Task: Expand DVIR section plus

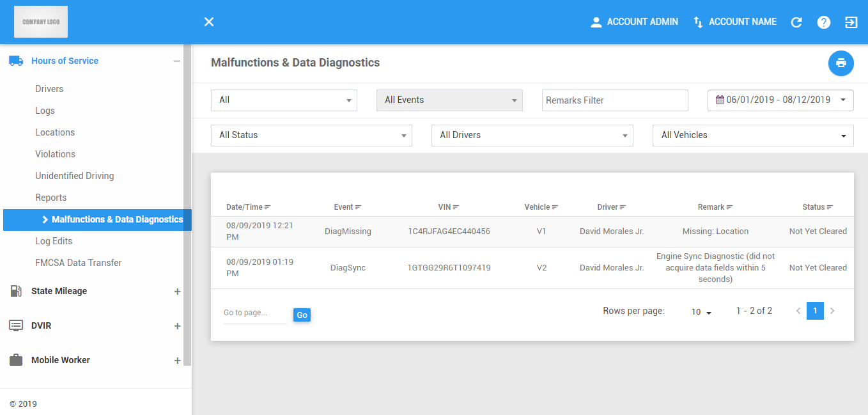Action: point(178,326)
